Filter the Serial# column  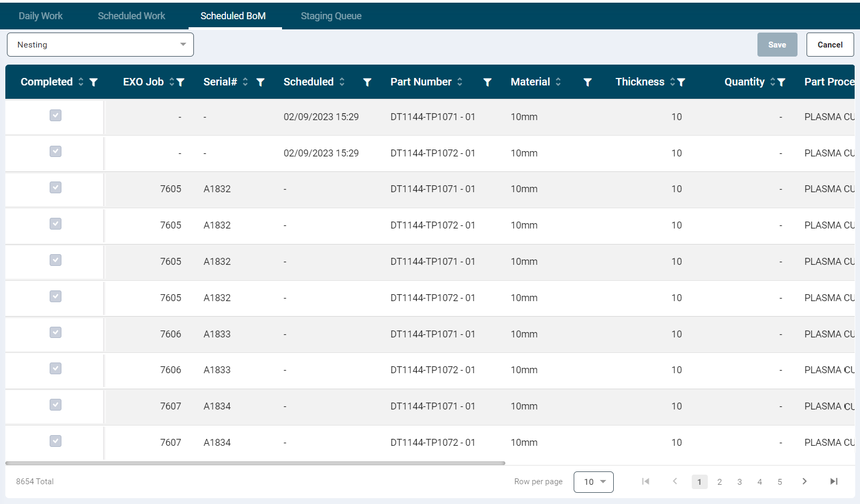click(x=261, y=82)
